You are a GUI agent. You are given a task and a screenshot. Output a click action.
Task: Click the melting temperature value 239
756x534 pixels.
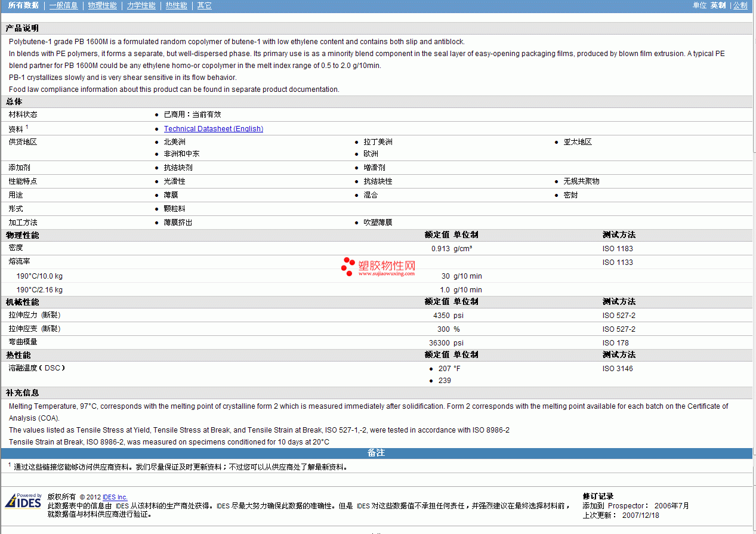tap(445, 381)
